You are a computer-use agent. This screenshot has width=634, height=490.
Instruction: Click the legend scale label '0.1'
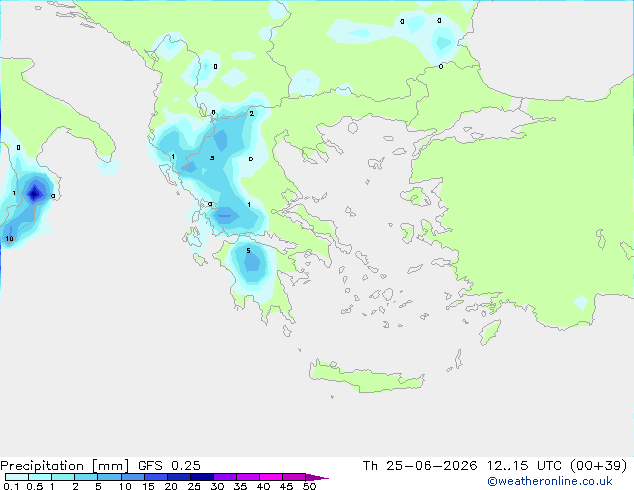click(x=11, y=486)
